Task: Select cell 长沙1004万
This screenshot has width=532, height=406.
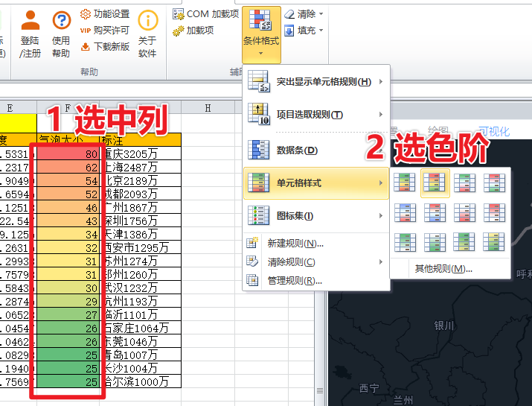Action: pyautogui.click(x=141, y=368)
